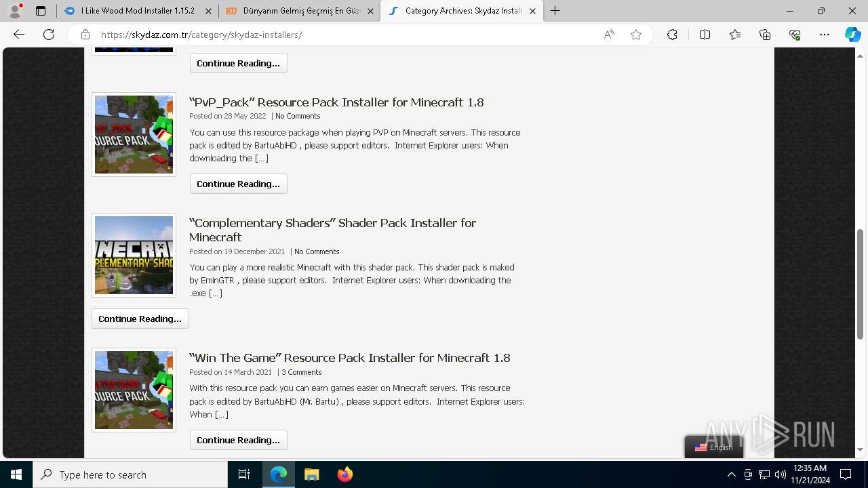Click the Posted on 28 May 2022 date
Image resolution: width=868 pixels, height=488 pixels.
tap(228, 116)
